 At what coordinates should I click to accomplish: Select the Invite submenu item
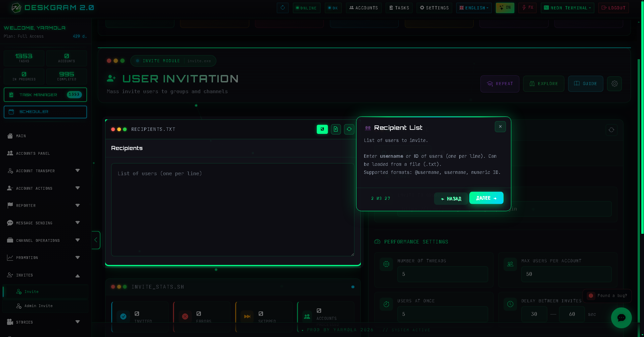pyautogui.click(x=45, y=292)
